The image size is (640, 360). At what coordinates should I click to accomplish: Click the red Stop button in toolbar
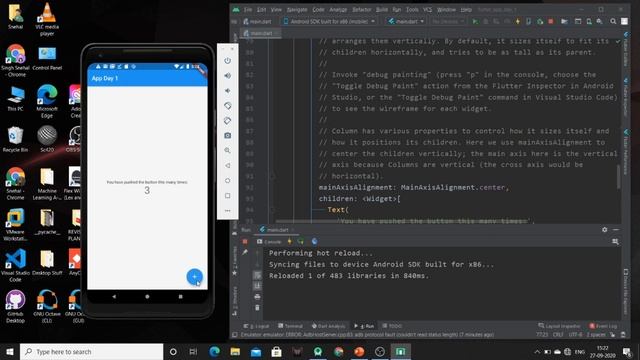pos(551,21)
